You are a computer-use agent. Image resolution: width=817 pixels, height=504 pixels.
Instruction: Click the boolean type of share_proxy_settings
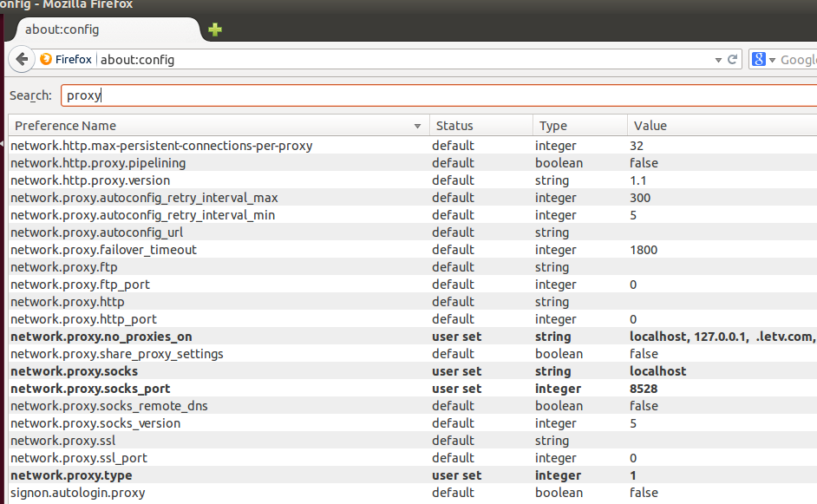[559, 354]
